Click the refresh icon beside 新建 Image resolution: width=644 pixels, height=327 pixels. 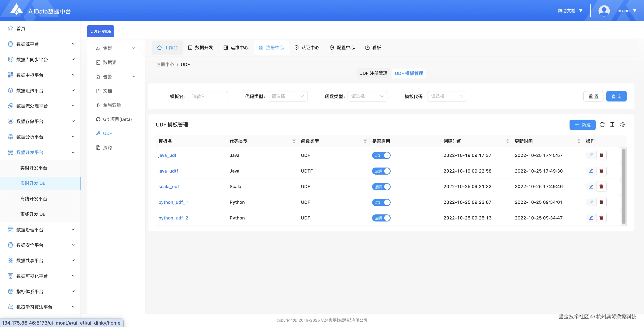(x=602, y=125)
